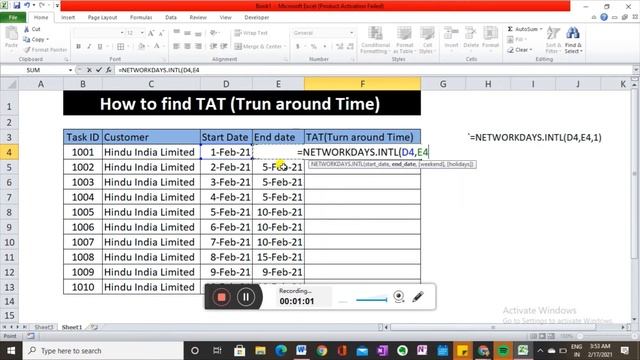Click the Cancel X in formula bar

click(89, 70)
